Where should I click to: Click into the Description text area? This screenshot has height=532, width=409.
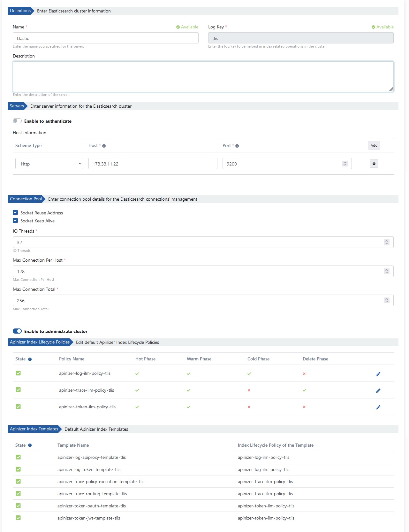(x=203, y=77)
